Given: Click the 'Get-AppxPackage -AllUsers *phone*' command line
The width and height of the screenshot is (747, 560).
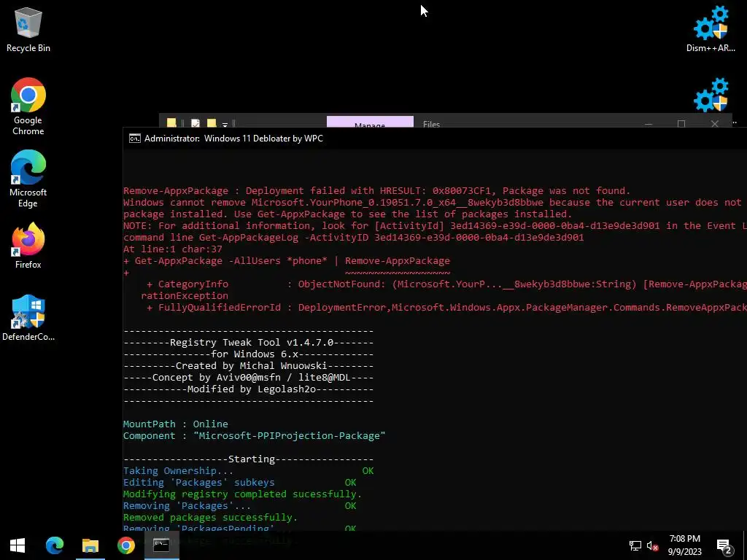Looking at the screenshot, I should [x=286, y=261].
